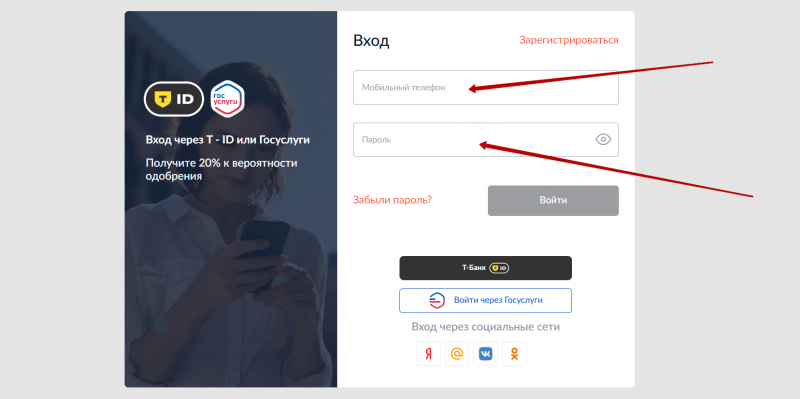800x399 pixels.
Task: Select the Odnoklassniki login icon
Action: [514, 354]
